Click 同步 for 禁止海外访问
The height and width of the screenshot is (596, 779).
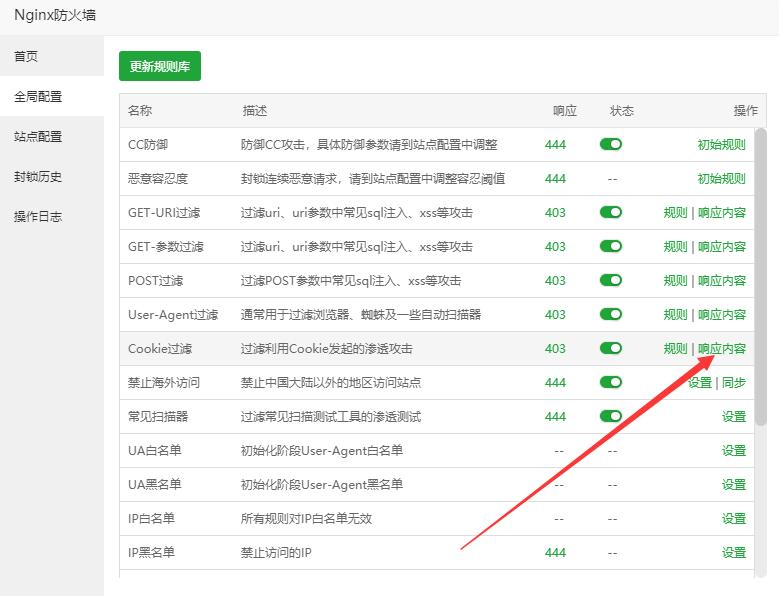click(734, 382)
